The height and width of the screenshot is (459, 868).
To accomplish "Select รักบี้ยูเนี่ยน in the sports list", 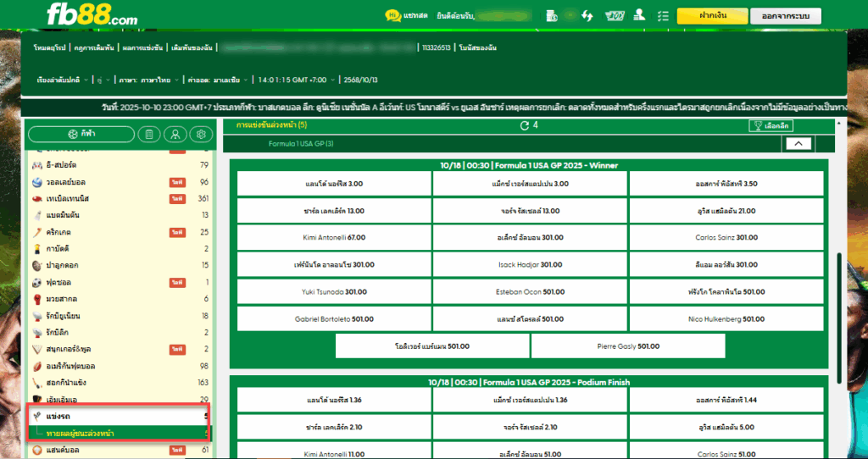I will (x=120, y=316).
